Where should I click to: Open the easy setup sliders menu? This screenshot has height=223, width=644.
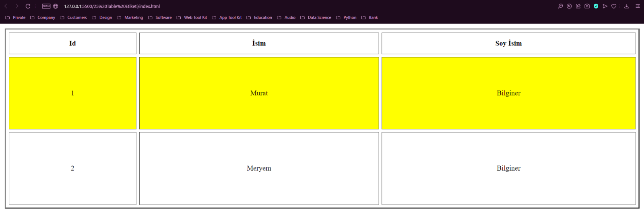[x=638, y=6]
